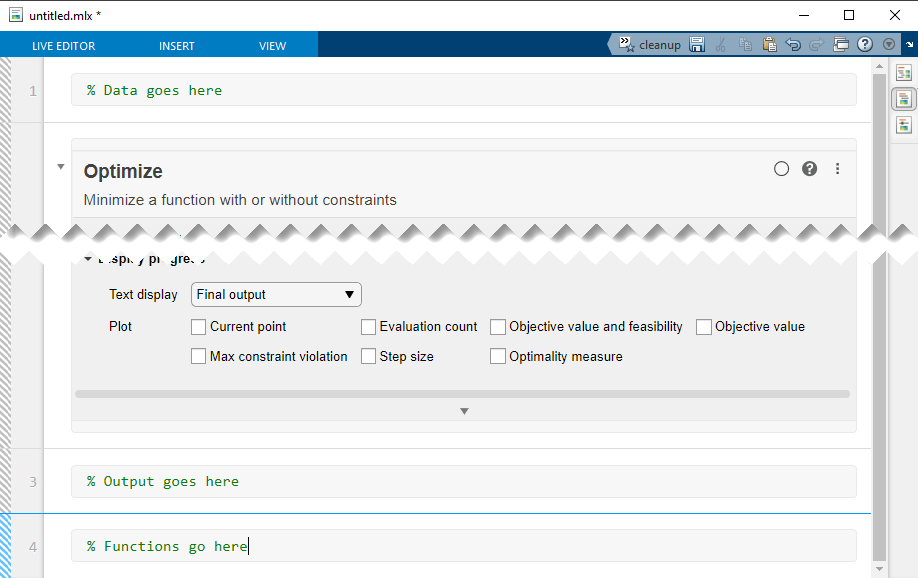Enable Max constraint violation plotting
Image resolution: width=918 pixels, height=578 pixels.
point(198,356)
